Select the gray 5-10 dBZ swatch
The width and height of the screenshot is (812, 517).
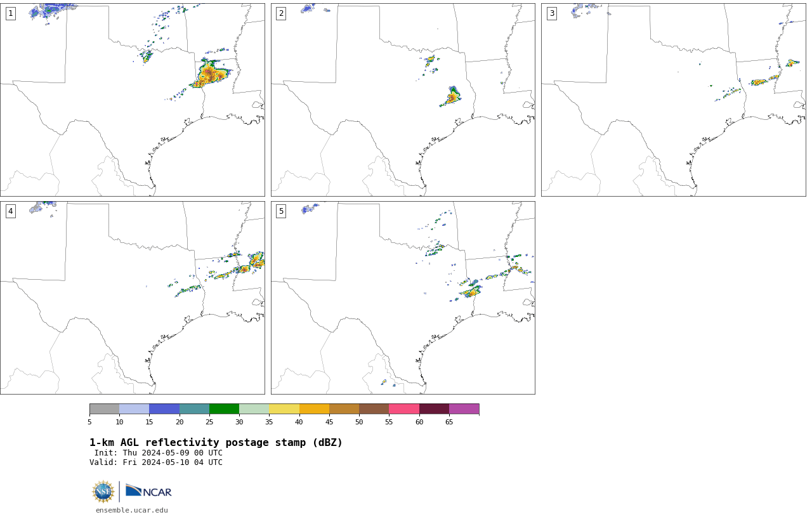point(104,409)
